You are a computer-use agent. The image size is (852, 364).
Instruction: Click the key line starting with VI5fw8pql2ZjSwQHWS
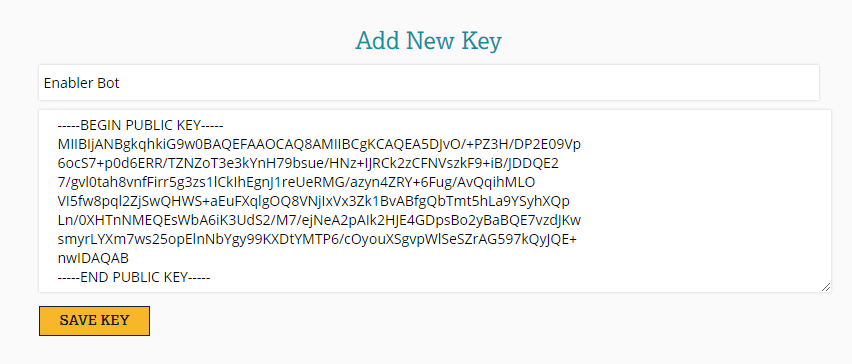coord(314,202)
